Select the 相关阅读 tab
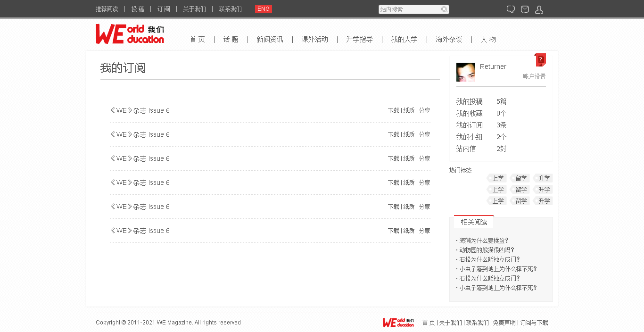Viewport: 644px width, 332px height. click(474, 222)
